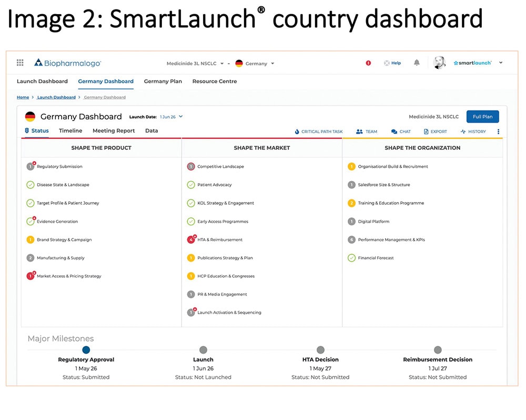Open the Team people icon
Screen dimensions: 526x420
click(360, 132)
